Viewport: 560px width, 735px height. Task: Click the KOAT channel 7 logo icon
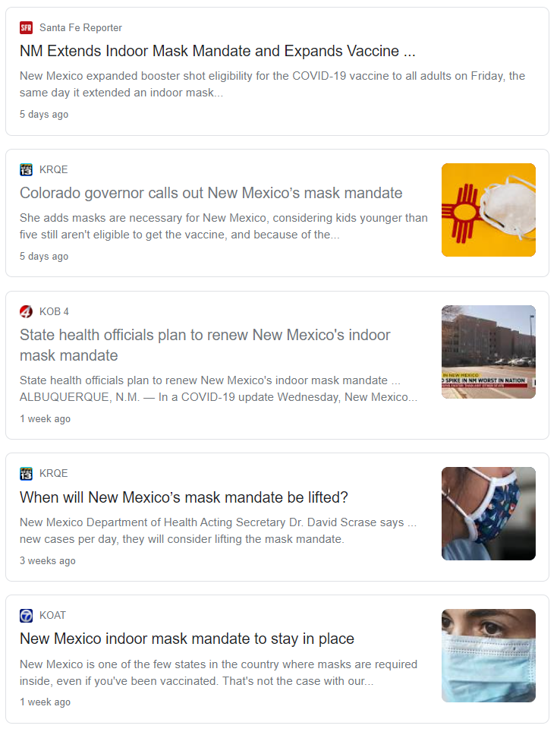(27, 616)
